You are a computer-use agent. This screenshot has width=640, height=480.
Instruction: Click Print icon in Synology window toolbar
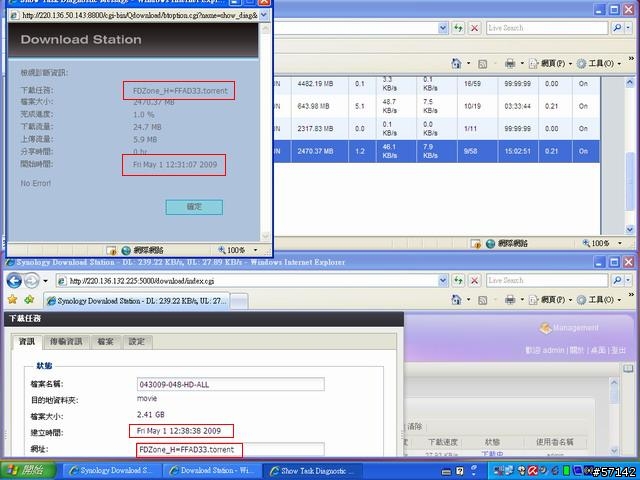click(x=510, y=300)
